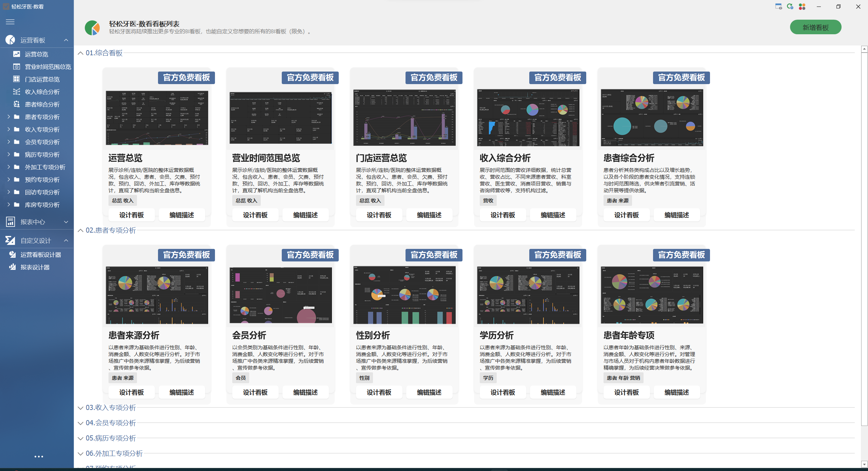Screen dimensions: 868x471
Task: Click the 运营总览 chart icon in sidebar
Action: tap(17, 54)
